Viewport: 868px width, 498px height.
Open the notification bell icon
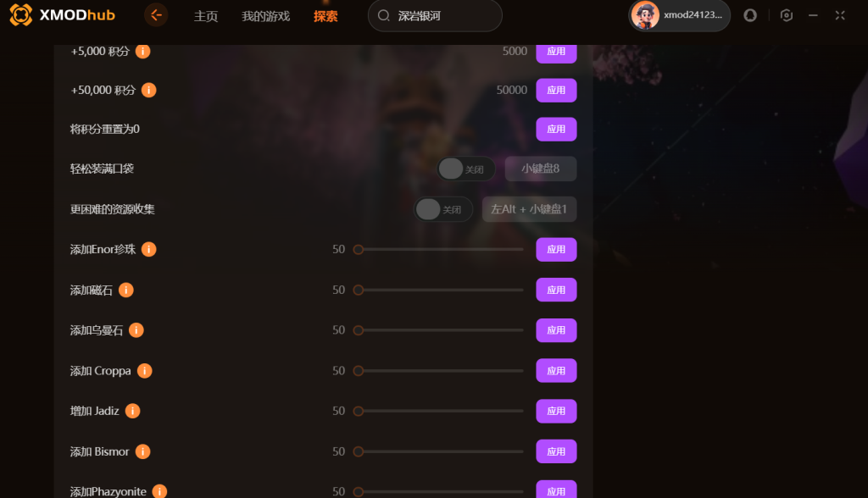click(x=750, y=15)
